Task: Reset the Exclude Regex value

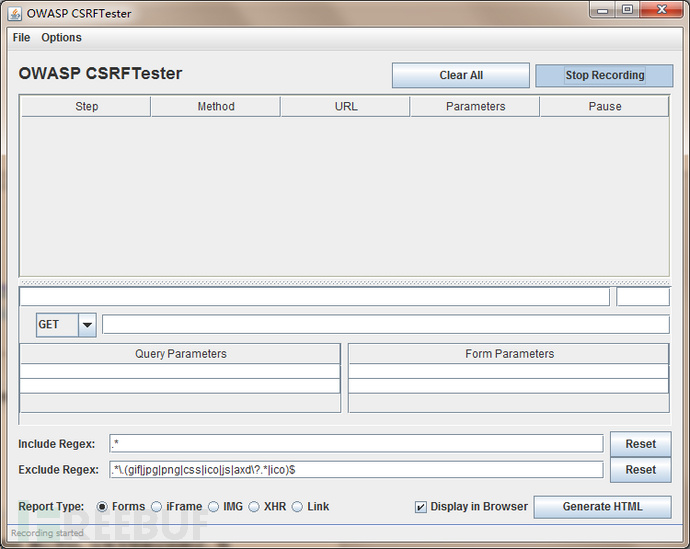Action: 641,470
